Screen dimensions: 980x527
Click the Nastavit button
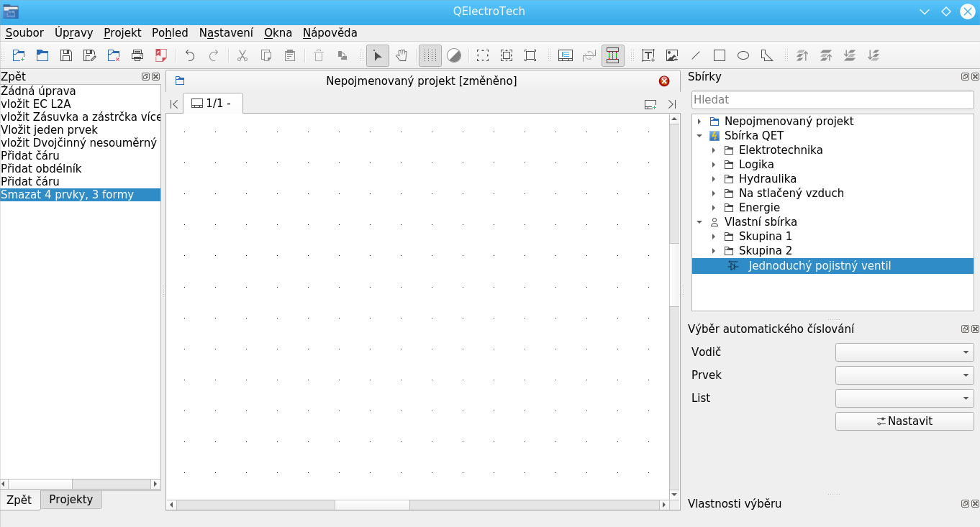(x=904, y=421)
